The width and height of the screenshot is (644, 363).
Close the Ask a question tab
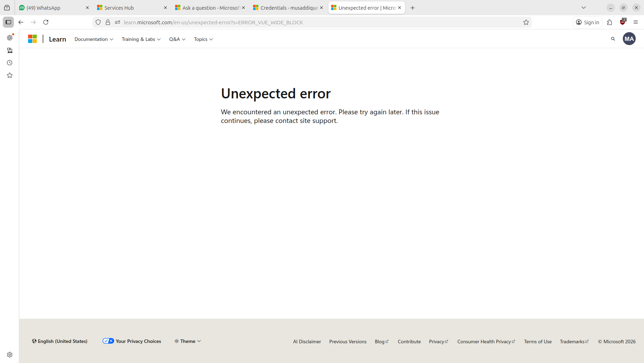(243, 8)
